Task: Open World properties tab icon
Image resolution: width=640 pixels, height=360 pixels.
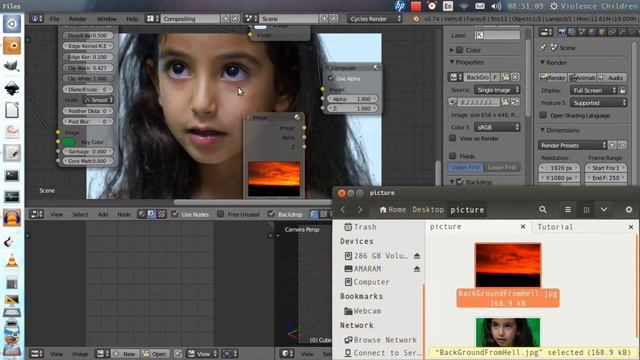Action: click(x=592, y=32)
